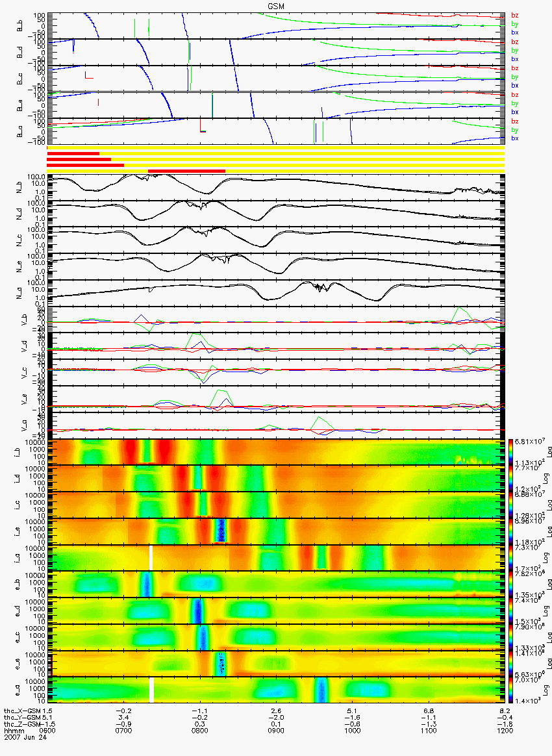This screenshot has width=552, height=756.
Task: Click the by legend label of the B_b panel
Action: pyautogui.click(x=515, y=24)
